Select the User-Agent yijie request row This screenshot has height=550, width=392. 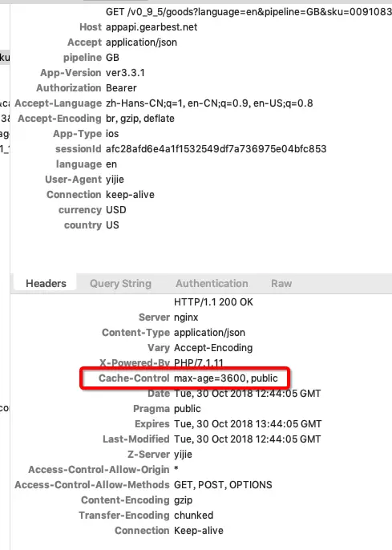84,180
